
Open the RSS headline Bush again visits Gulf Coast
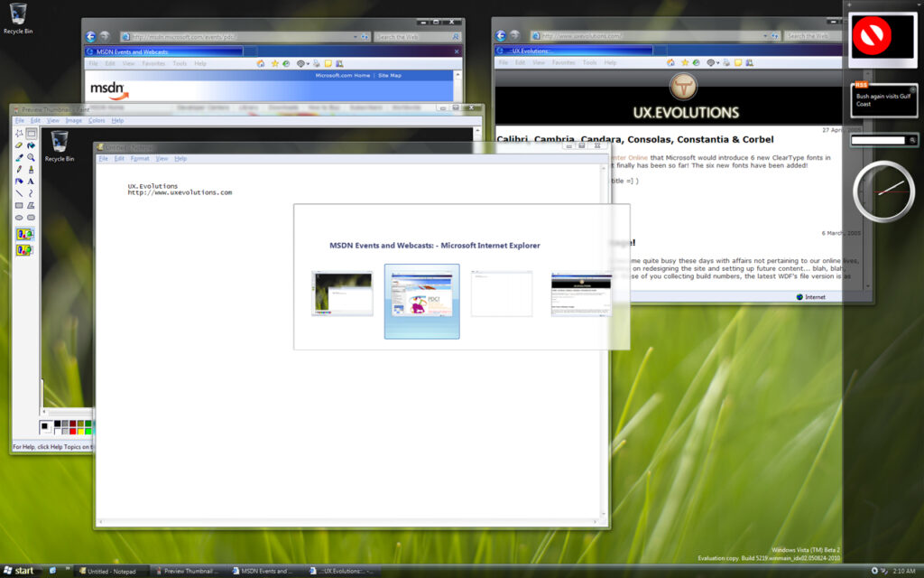click(x=883, y=99)
